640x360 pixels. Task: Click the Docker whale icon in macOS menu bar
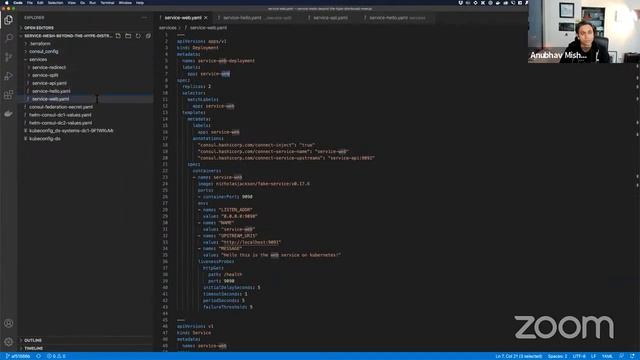coord(498,2)
